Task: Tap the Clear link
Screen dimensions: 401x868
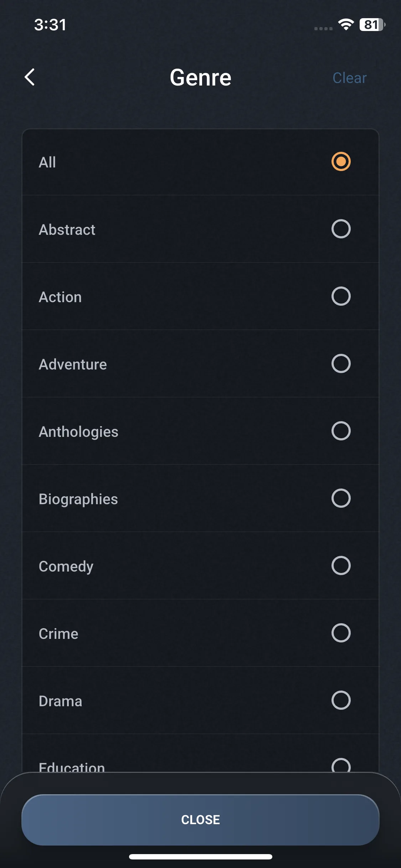Action: pos(349,78)
